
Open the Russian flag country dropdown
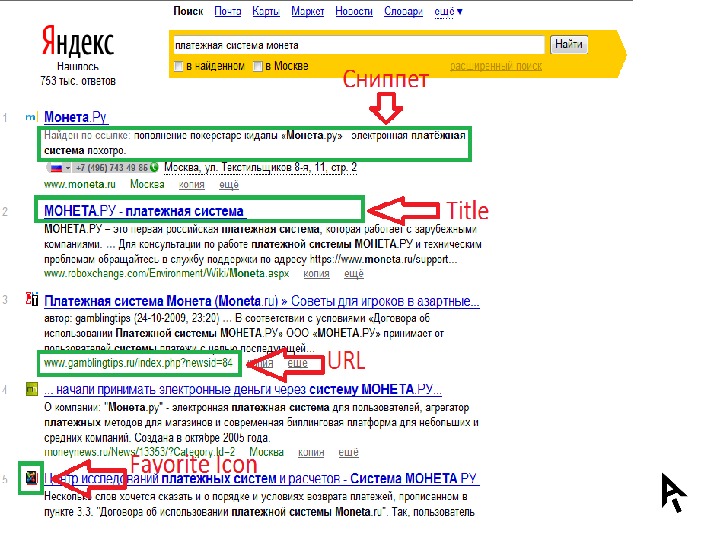click(60, 168)
